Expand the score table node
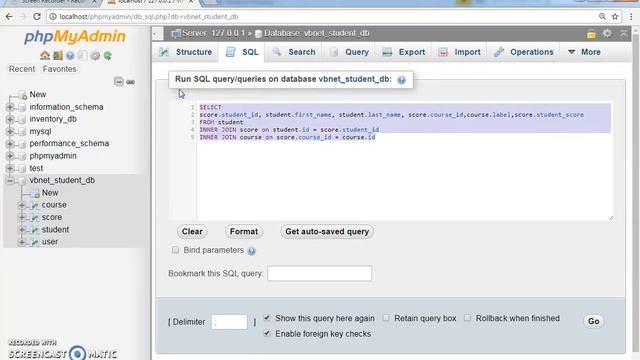Image resolution: width=640 pixels, height=360 pixels. 22,217
